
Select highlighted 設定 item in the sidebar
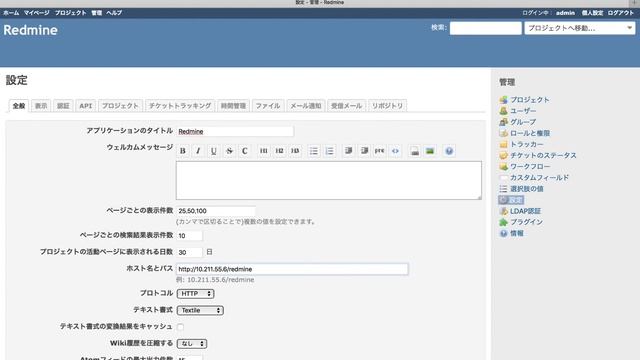[511, 200]
